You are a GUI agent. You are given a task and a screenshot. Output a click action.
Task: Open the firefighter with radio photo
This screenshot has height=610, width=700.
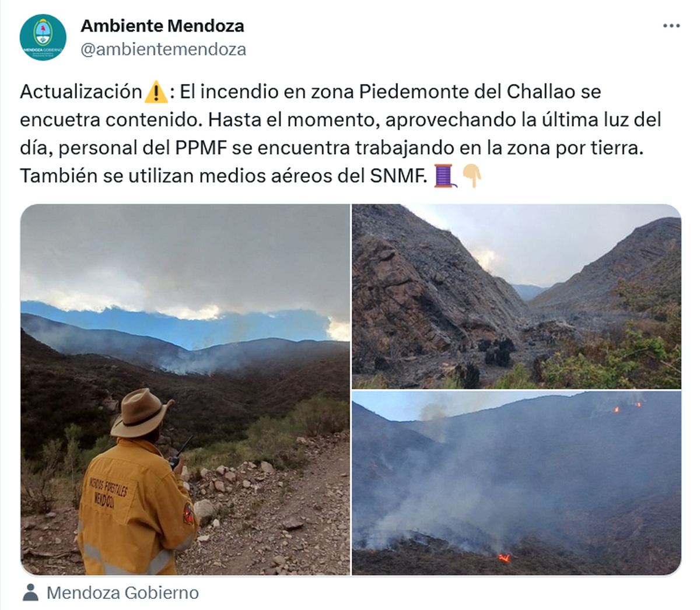point(185,390)
